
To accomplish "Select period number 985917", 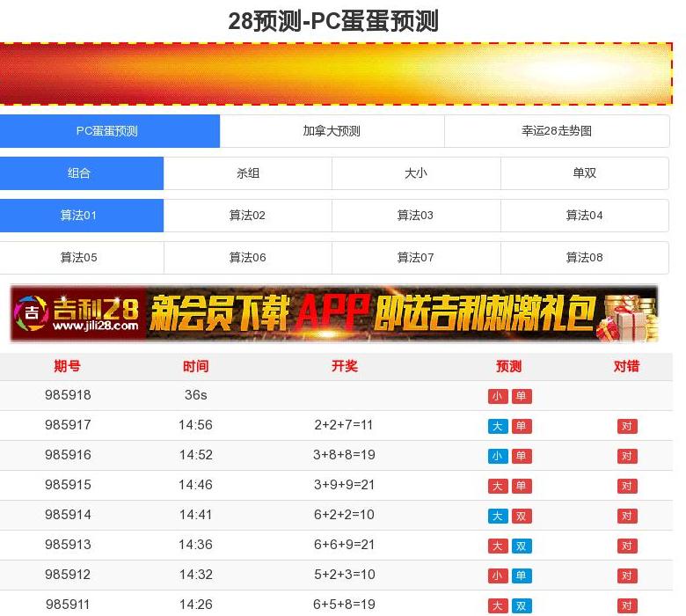I will pos(68,425).
